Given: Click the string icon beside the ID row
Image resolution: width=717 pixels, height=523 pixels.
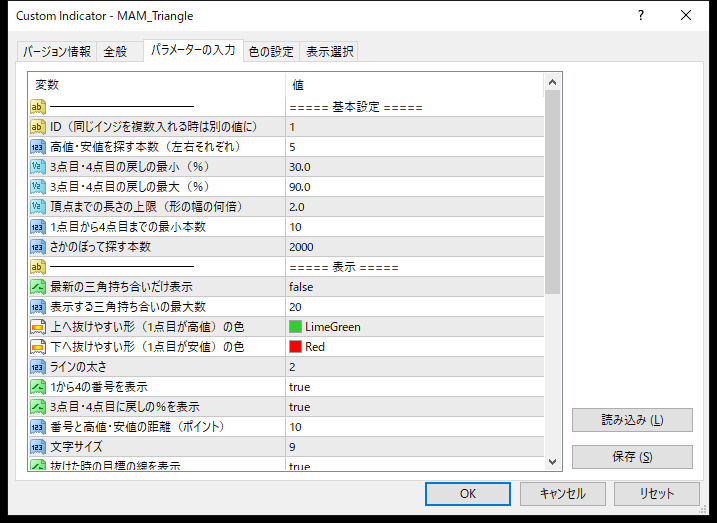Looking at the screenshot, I should click(x=38, y=127).
